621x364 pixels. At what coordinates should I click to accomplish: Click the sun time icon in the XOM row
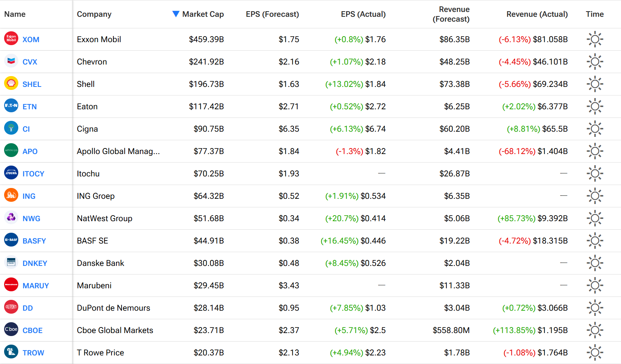pos(595,39)
